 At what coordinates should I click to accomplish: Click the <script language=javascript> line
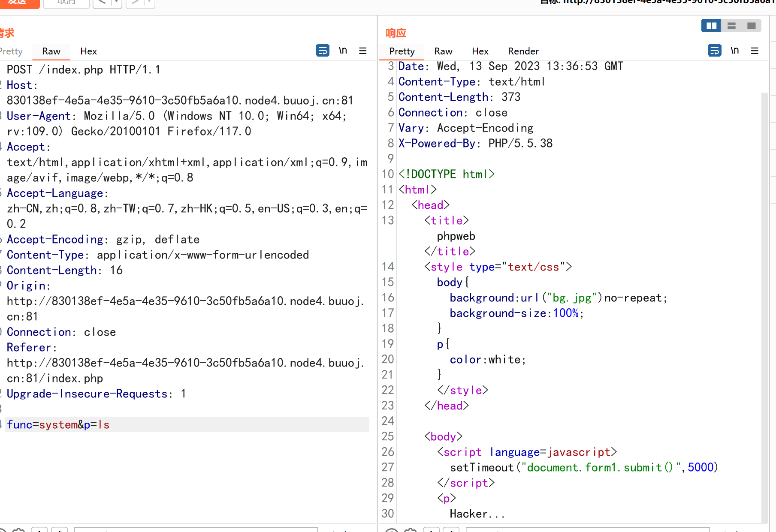(x=527, y=452)
